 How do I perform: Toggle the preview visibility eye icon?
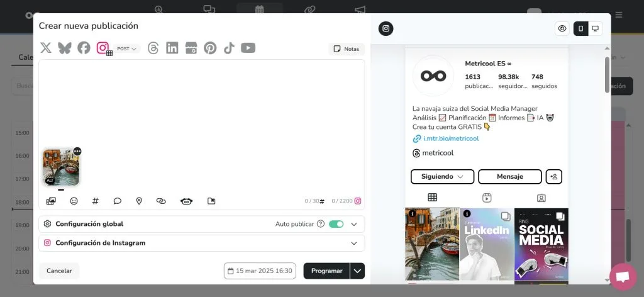562,28
